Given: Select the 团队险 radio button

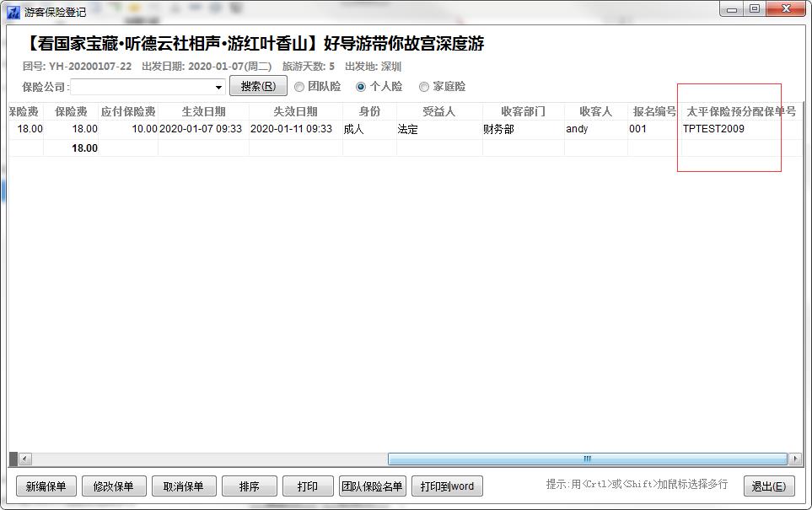Looking at the screenshot, I should (x=299, y=87).
